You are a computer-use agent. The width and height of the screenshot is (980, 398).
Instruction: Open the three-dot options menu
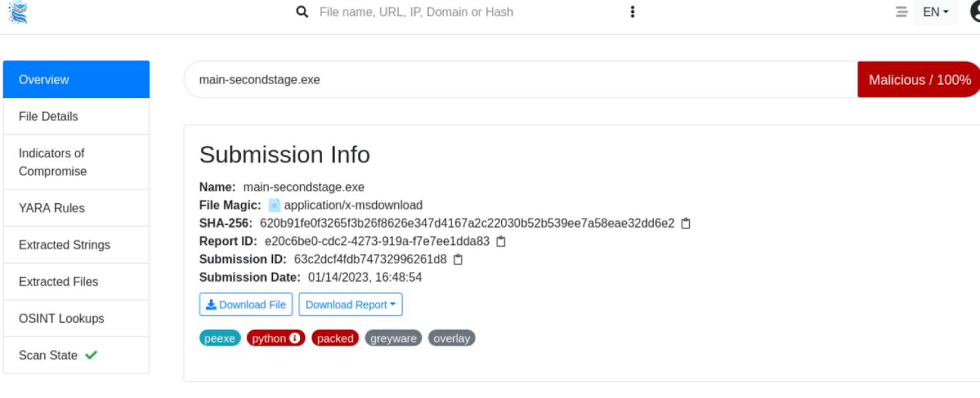click(x=632, y=12)
